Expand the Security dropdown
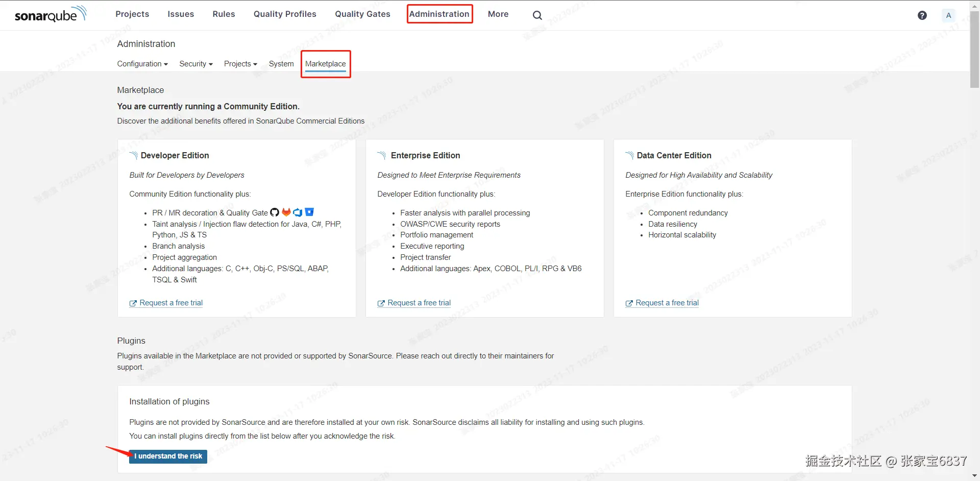980x481 pixels. tap(196, 64)
